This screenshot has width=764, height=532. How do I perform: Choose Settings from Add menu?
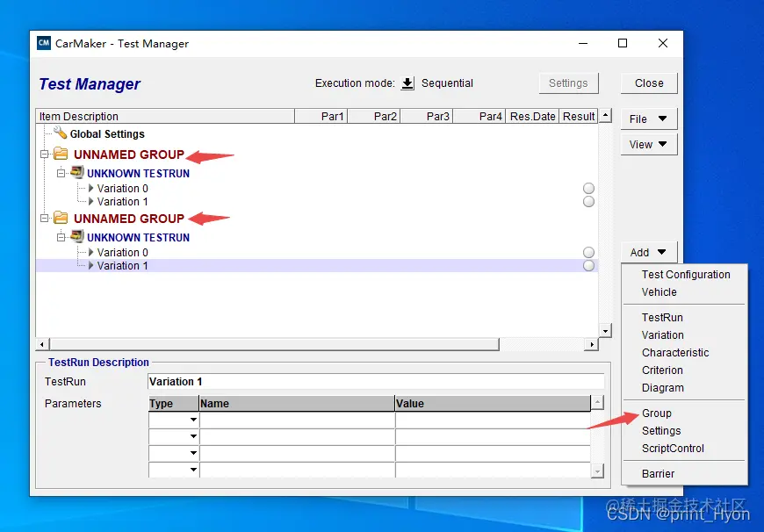coord(661,431)
